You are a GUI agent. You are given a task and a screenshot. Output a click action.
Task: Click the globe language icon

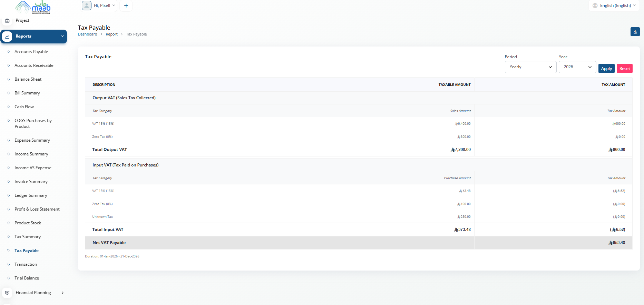[x=595, y=6]
